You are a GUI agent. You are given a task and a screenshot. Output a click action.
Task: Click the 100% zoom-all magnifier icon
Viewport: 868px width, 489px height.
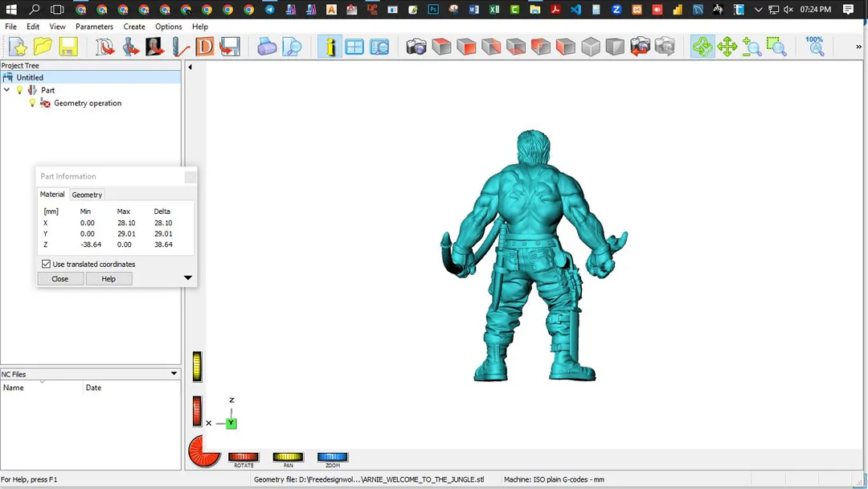(814, 47)
